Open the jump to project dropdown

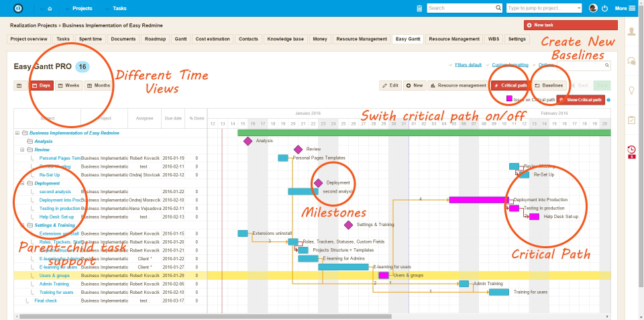(x=579, y=8)
